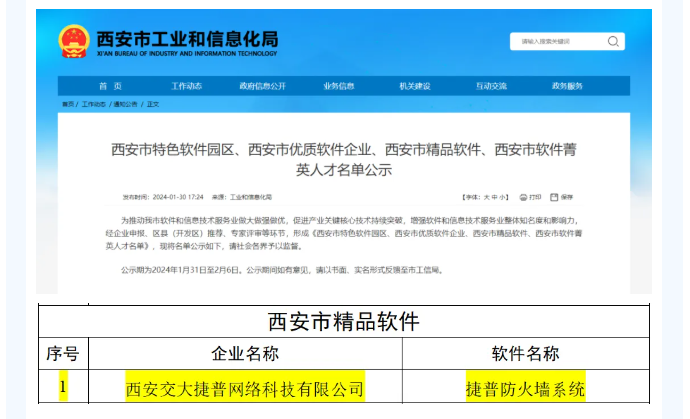Viewport: 690px width, 419px height.
Task: Click the 西安市精品软件 table heading
Action: [x=344, y=321]
